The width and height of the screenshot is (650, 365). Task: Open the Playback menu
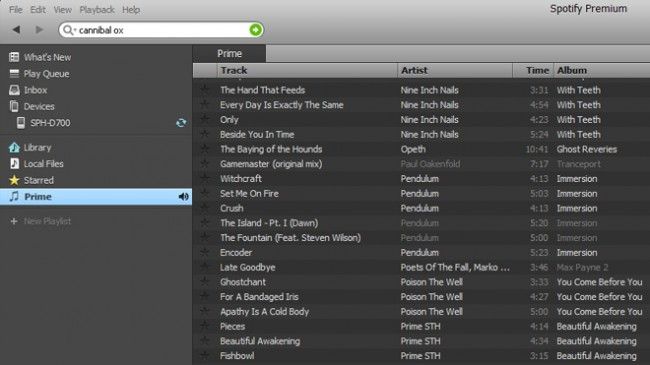(97, 10)
